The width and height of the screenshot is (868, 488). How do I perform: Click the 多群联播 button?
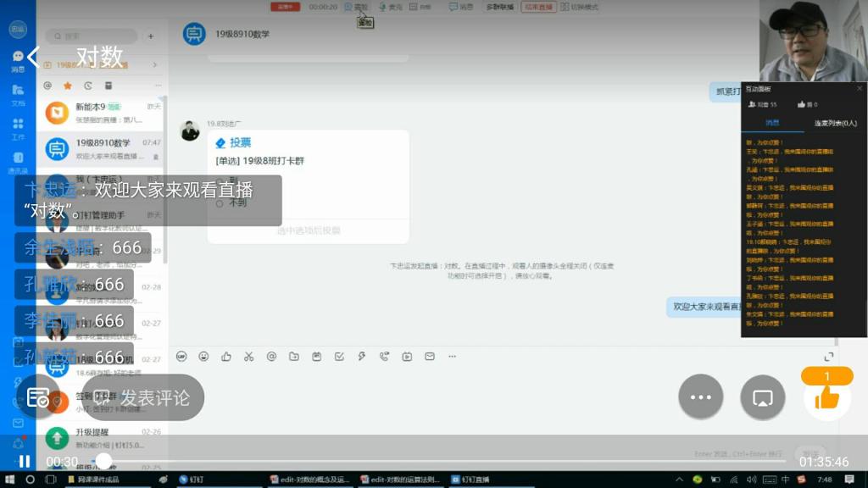coord(499,7)
